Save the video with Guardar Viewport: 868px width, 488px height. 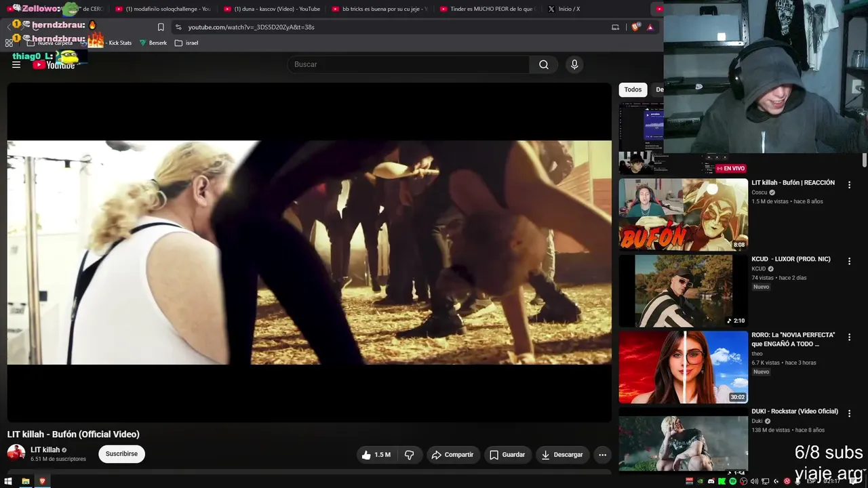click(507, 455)
